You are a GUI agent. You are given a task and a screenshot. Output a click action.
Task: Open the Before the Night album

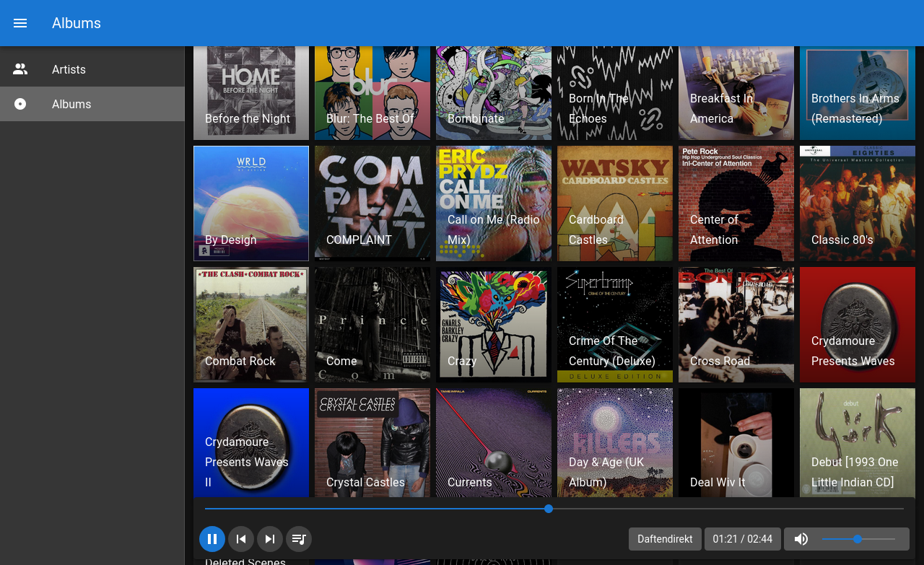(251, 93)
